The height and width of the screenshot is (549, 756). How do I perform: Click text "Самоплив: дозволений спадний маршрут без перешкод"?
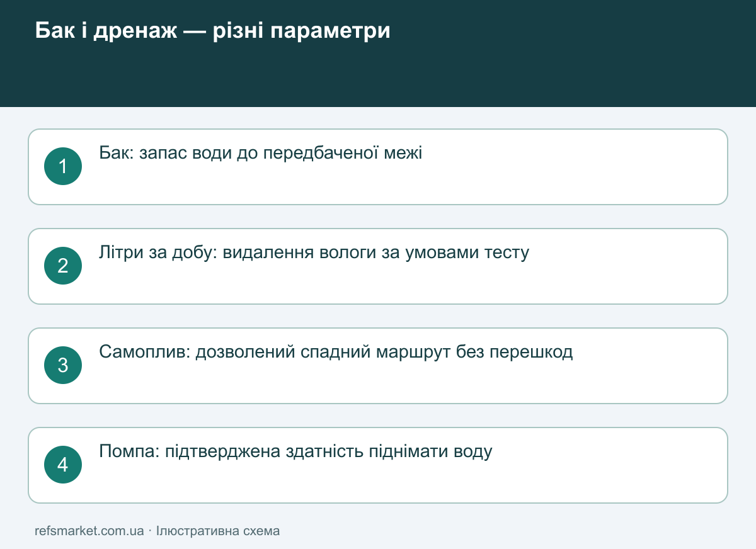[x=336, y=352]
